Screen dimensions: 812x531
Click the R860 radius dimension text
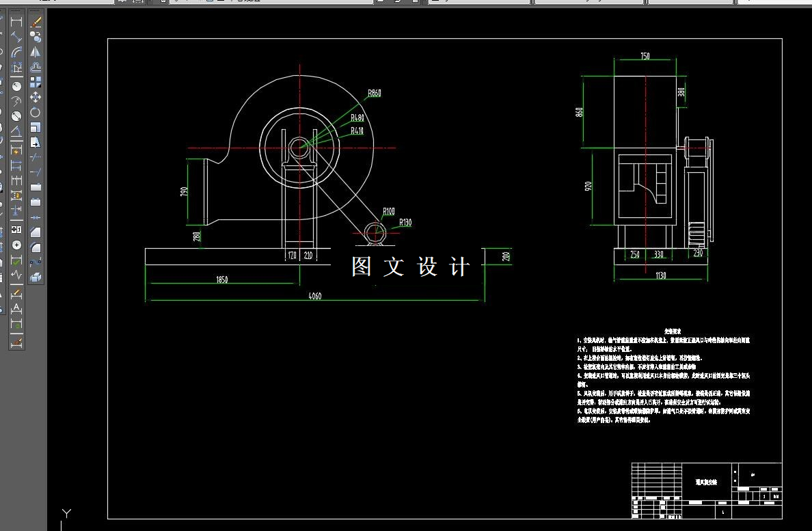point(375,93)
